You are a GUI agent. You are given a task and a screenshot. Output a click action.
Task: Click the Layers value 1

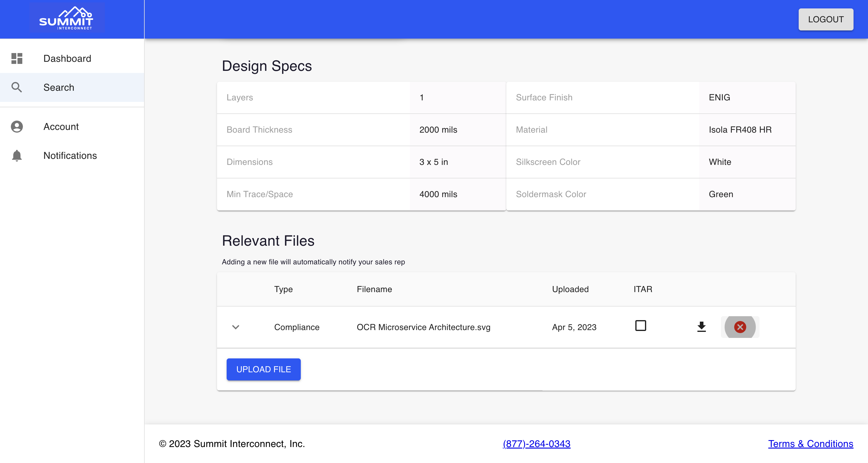point(422,97)
